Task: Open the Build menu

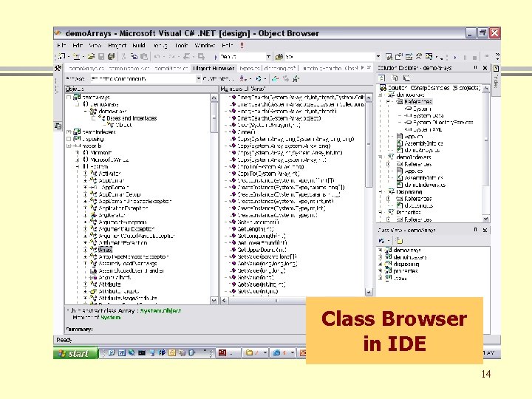Action: (139, 46)
